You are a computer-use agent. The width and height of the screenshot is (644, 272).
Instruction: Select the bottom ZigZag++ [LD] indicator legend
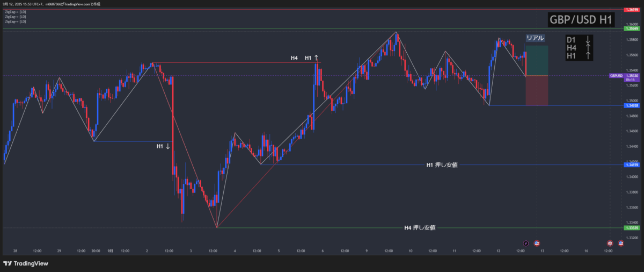15,22
